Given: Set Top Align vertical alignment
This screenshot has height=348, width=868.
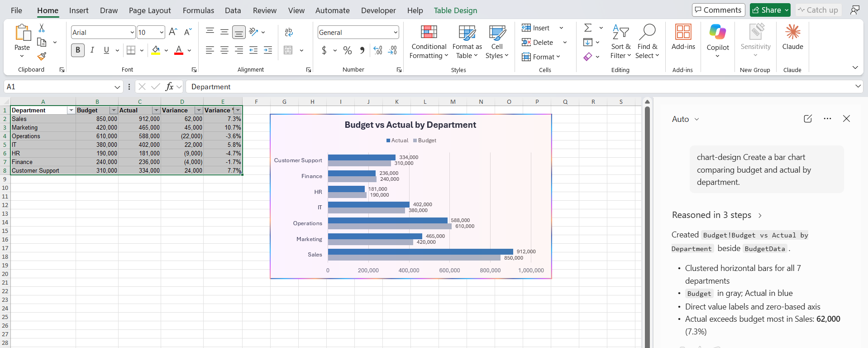Looking at the screenshot, I should 210,32.
